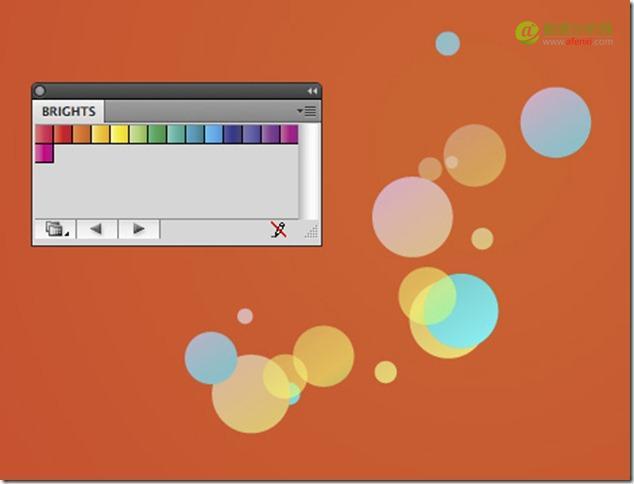The width and height of the screenshot is (634, 484).
Task: Select the large pale pink circle
Action: coord(412,217)
